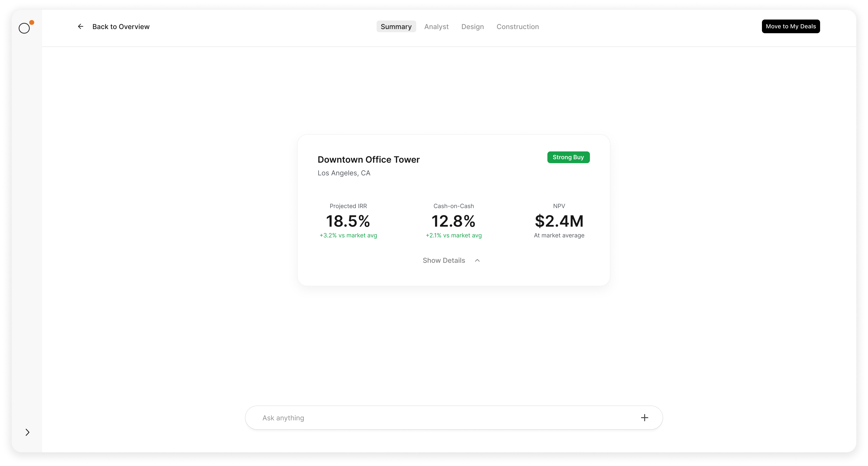Click the 18.5% IRR value
Image resolution: width=868 pixels, height=466 pixels.
[x=348, y=221]
